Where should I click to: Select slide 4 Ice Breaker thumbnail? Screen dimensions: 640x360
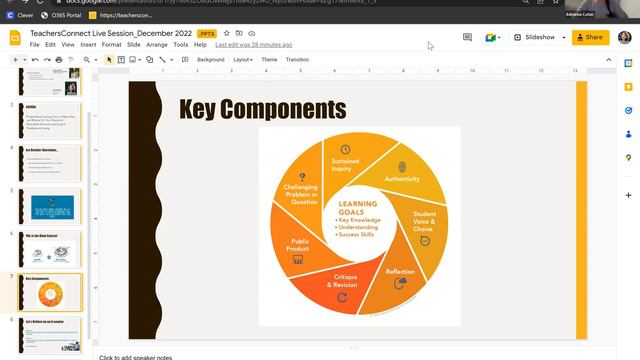pos(50,163)
